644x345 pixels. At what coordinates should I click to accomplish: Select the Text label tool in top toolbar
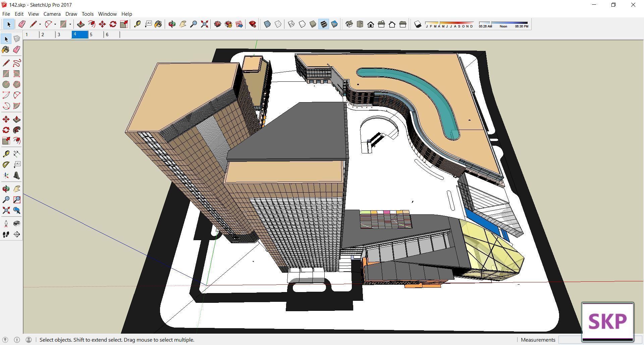[x=148, y=24]
